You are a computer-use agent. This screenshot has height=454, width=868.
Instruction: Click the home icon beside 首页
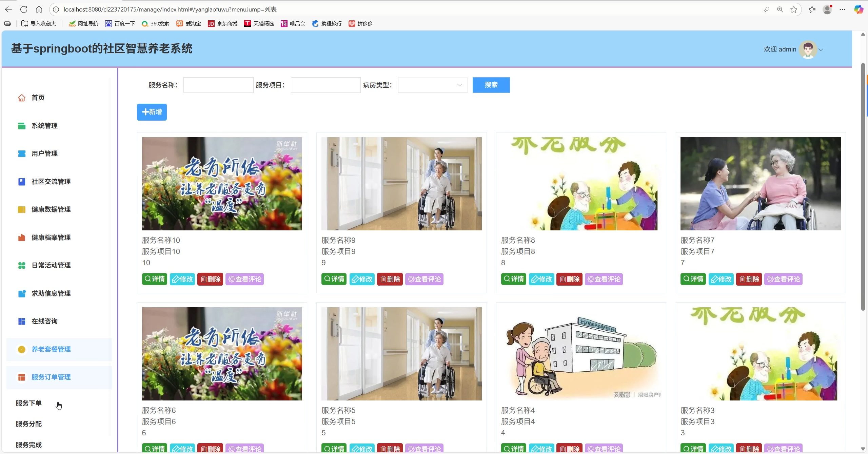[x=22, y=98]
